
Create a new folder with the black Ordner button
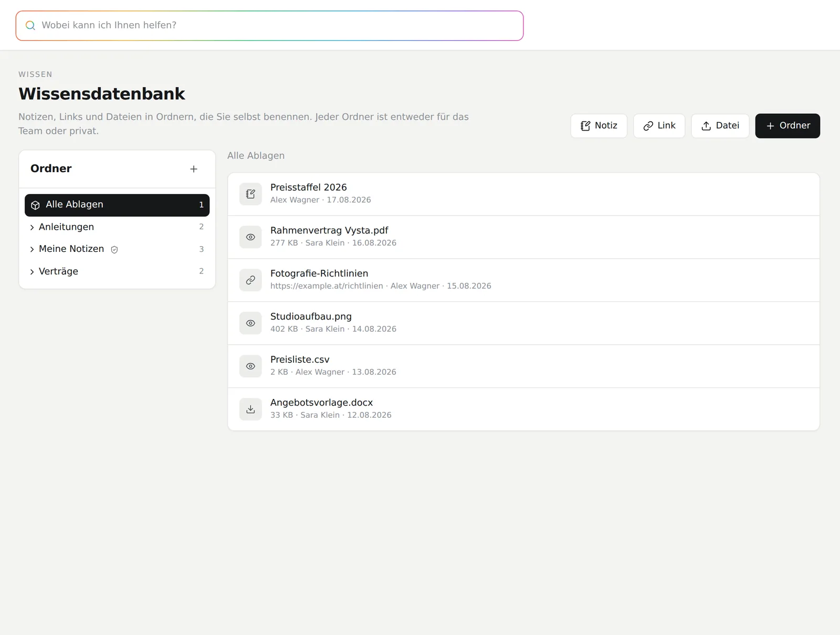[x=787, y=126]
